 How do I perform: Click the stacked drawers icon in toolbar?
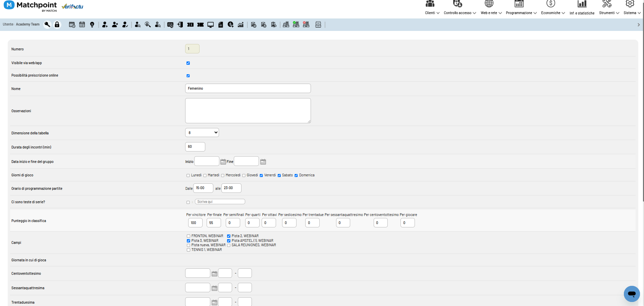(318, 25)
